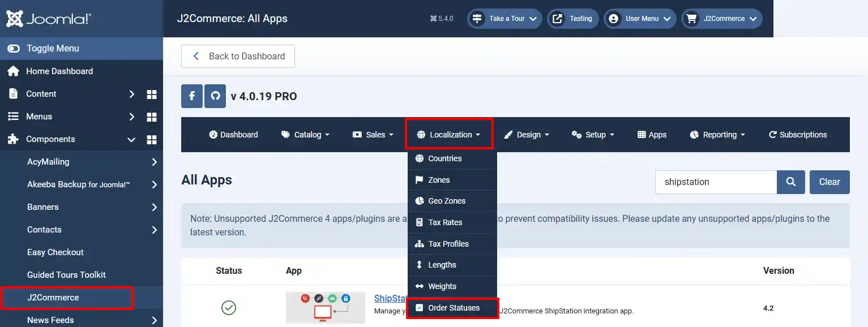Click the shipstation search field

[x=716, y=182]
